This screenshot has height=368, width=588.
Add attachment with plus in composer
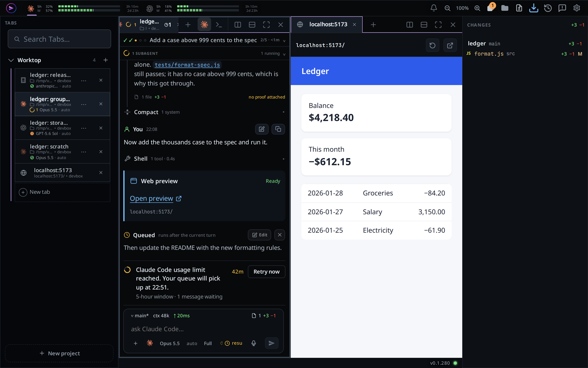(136, 343)
